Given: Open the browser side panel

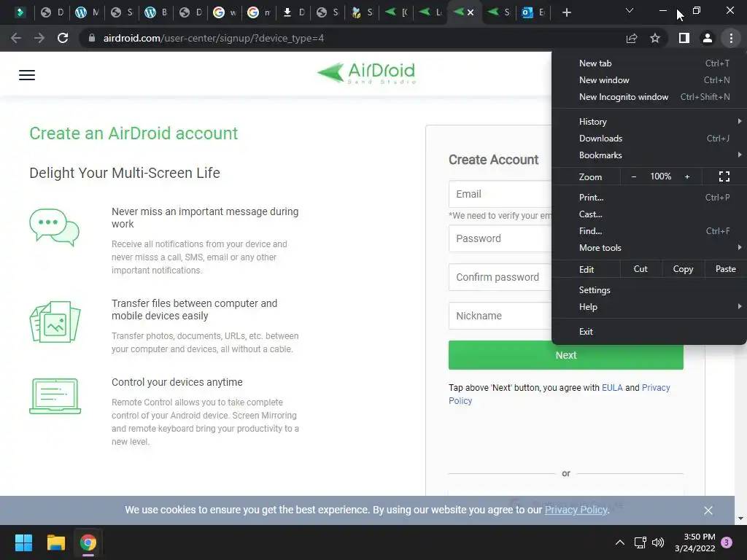Looking at the screenshot, I should [684, 38].
